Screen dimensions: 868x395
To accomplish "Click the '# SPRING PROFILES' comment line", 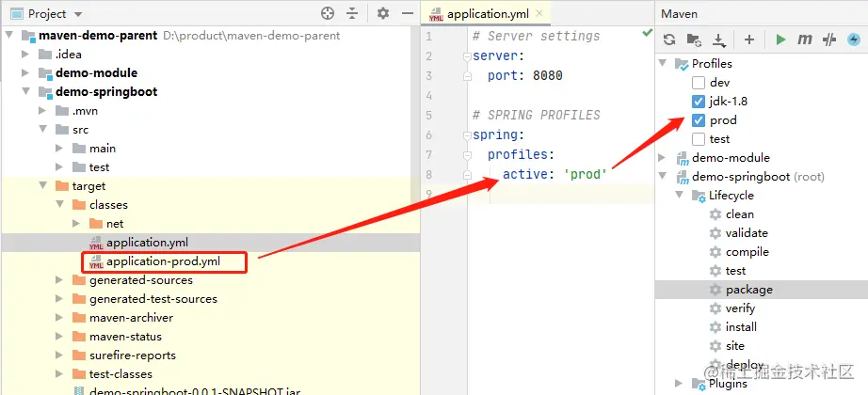I will point(537,115).
